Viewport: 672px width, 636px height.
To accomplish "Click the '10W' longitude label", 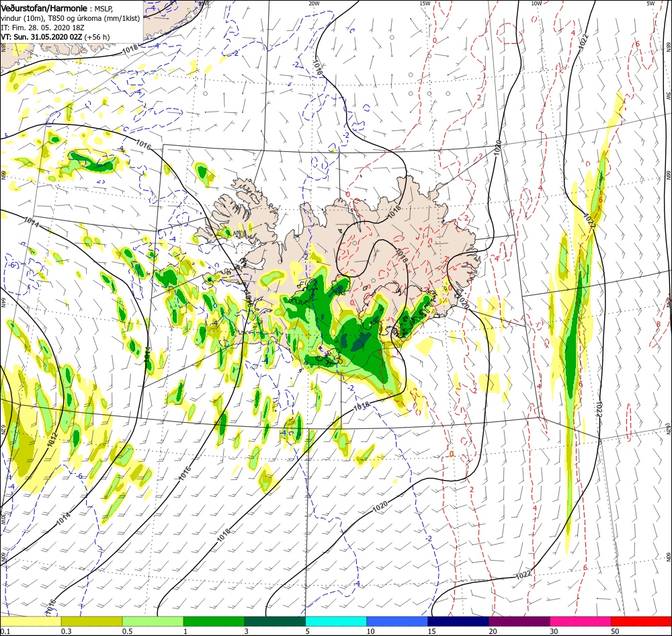I will coord(536,3).
